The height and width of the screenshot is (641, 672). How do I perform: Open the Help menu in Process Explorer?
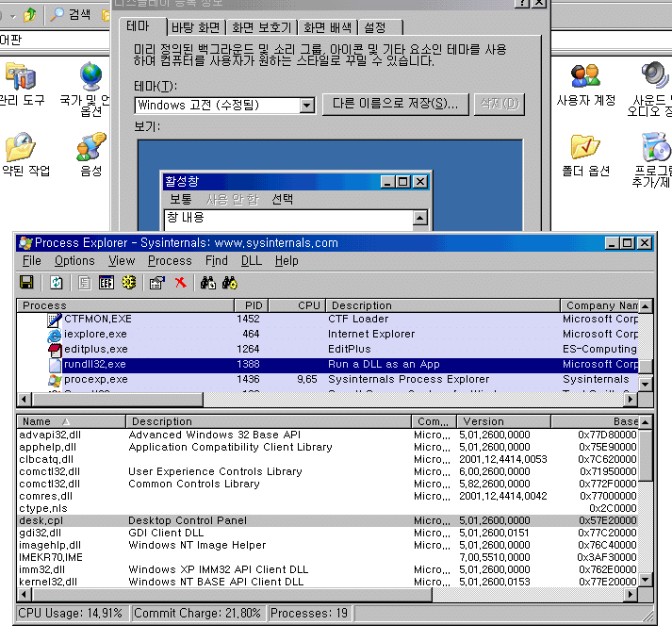click(287, 261)
